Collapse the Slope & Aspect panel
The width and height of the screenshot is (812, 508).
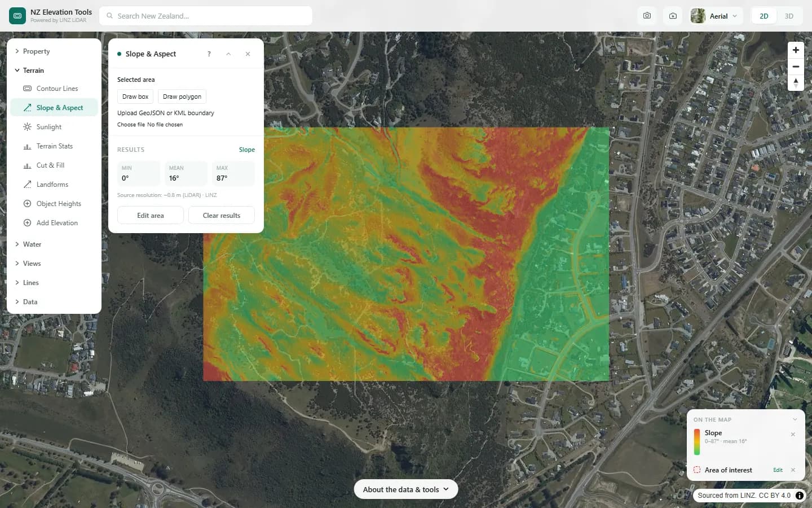pyautogui.click(x=228, y=54)
